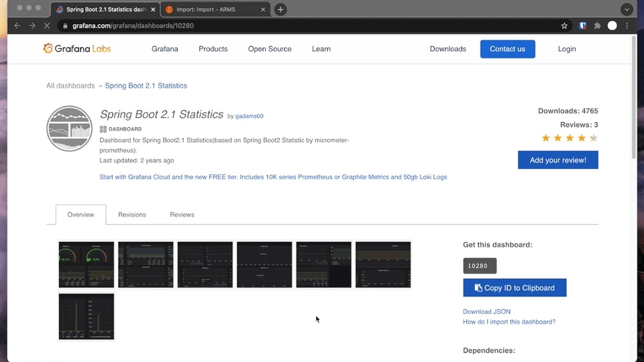The height and width of the screenshot is (362, 644).
Task: Open the bottom-row spike graph thumbnail
Action: pos(87,316)
